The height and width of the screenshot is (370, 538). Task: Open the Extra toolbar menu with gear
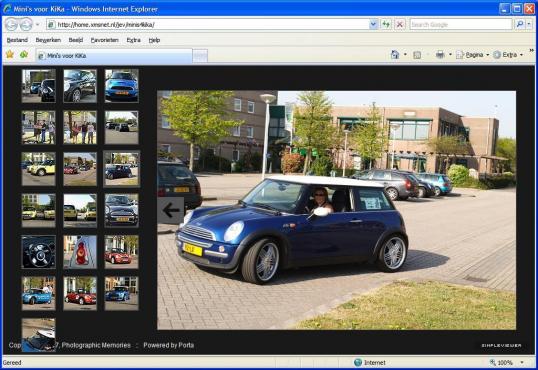(508, 55)
